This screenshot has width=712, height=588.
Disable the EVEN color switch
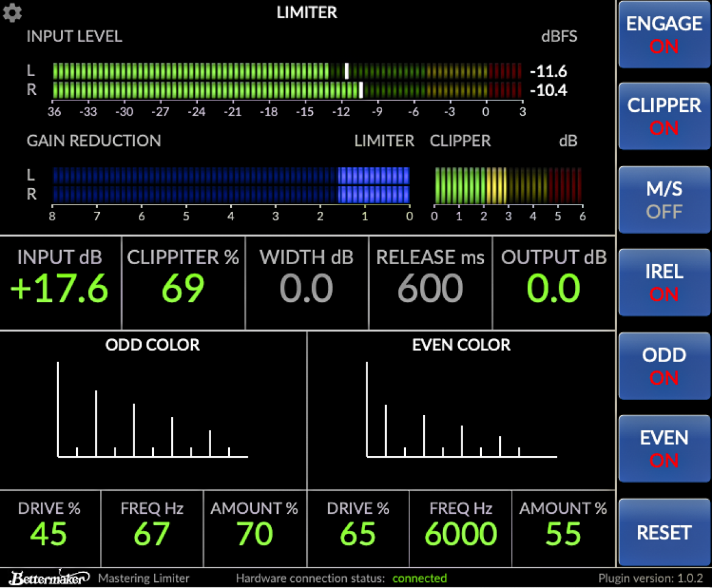coord(664,449)
